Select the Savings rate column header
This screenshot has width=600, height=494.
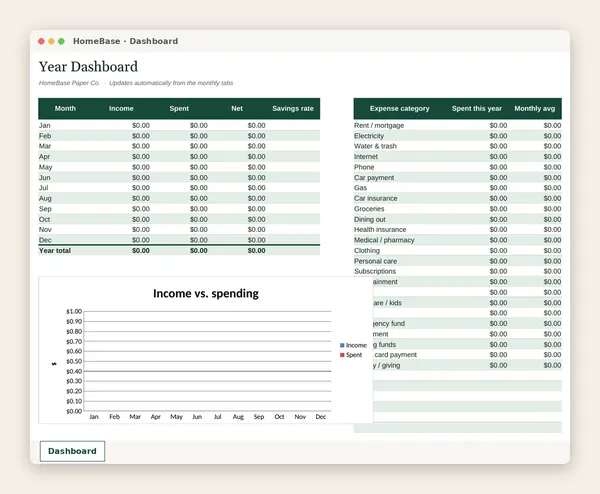pyautogui.click(x=293, y=108)
